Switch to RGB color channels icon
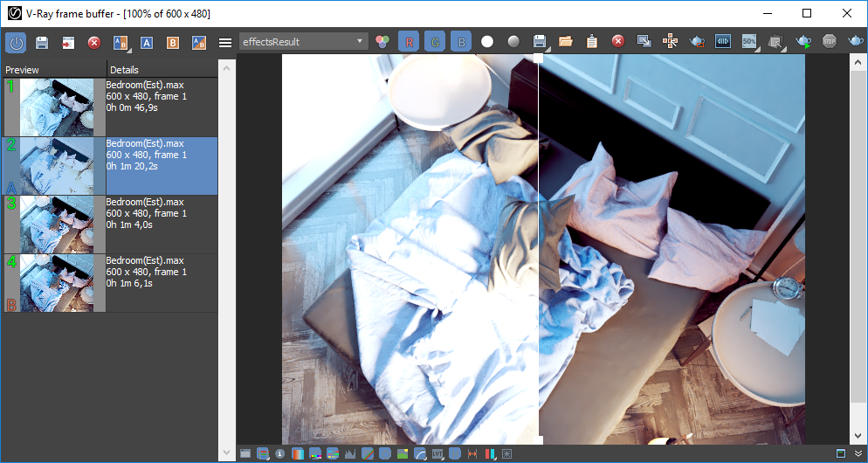 coord(382,42)
